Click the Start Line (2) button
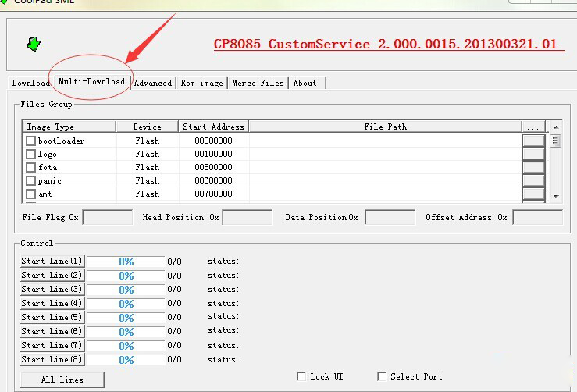The image size is (577, 392). click(52, 275)
